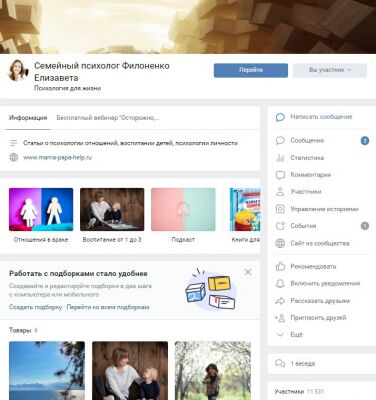Switch to the Информация tab
Screen dimensions: 376x400
[x=28, y=118]
